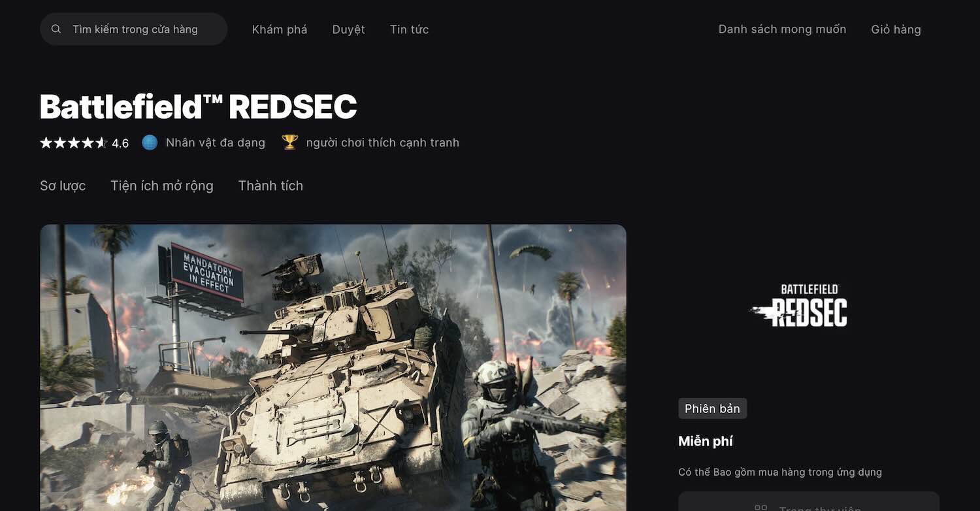This screenshot has width=980, height=511.
Task: Click the star rating icons
Action: click(73, 142)
